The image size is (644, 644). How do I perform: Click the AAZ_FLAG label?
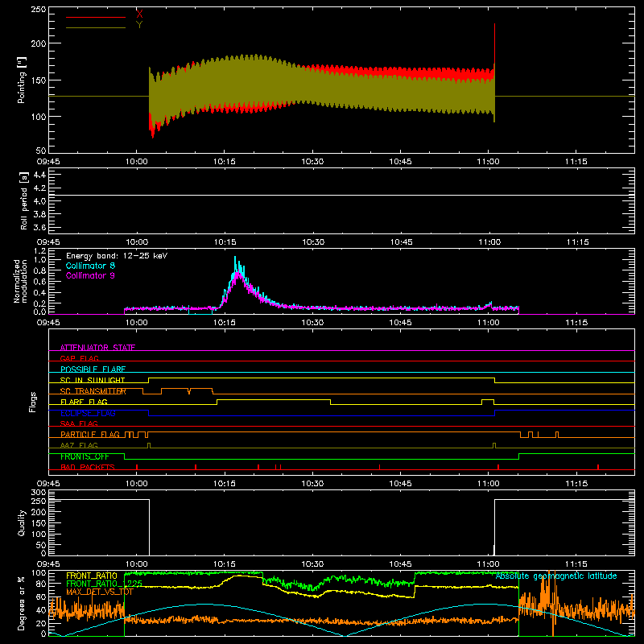[x=79, y=445]
